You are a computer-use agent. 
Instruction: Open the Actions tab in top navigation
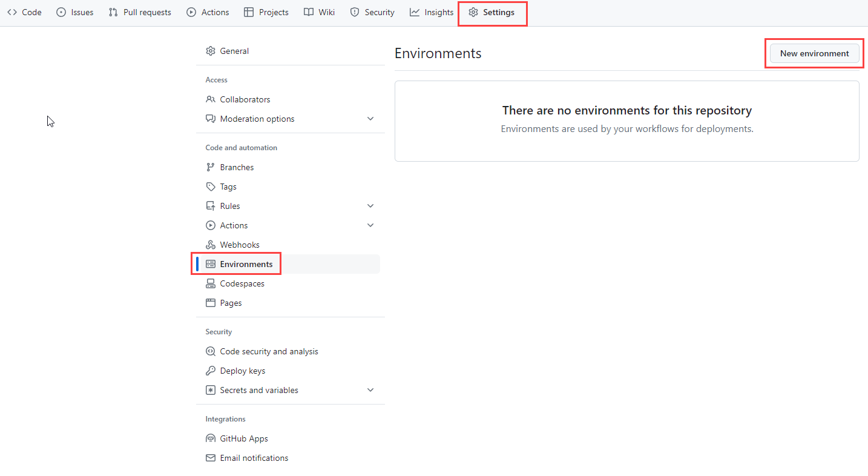coord(208,12)
